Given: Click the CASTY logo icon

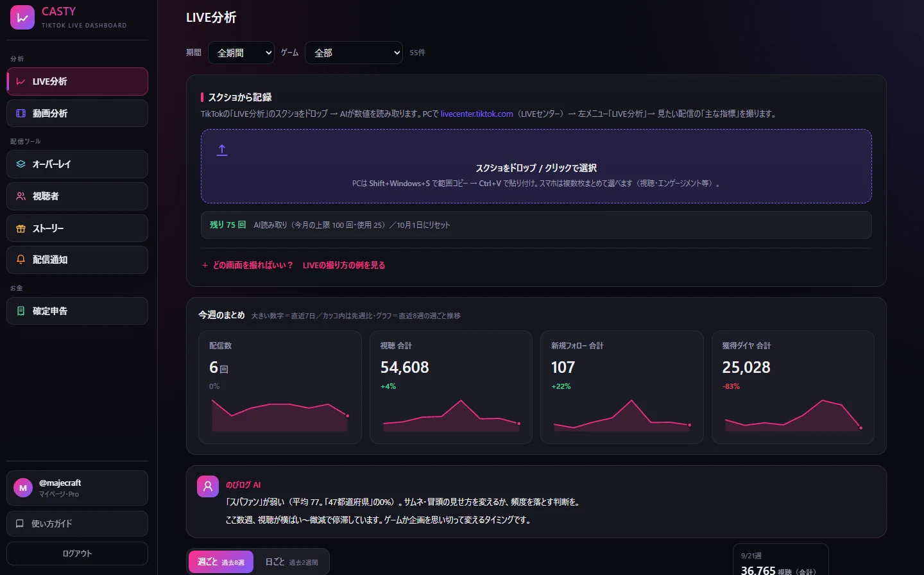Looking at the screenshot, I should [22, 17].
